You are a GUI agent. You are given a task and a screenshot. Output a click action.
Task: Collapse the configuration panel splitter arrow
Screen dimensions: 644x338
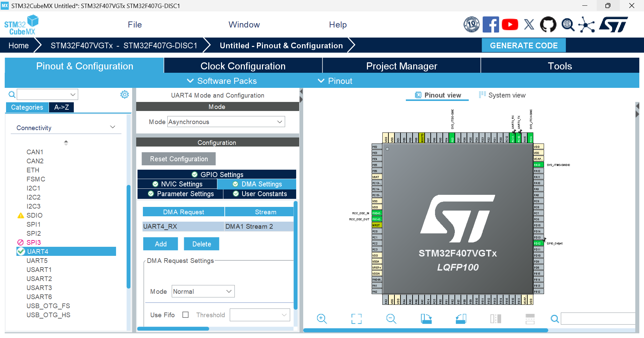[x=301, y=92]
